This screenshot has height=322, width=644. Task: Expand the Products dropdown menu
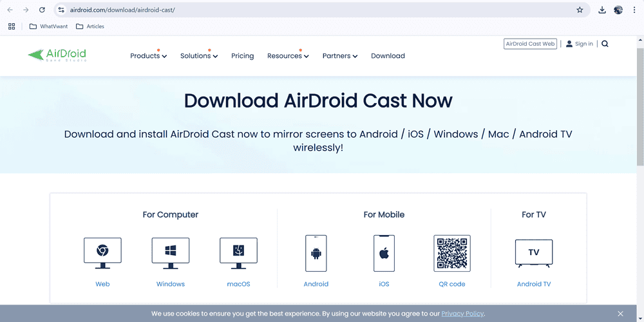tap(148, 56)
